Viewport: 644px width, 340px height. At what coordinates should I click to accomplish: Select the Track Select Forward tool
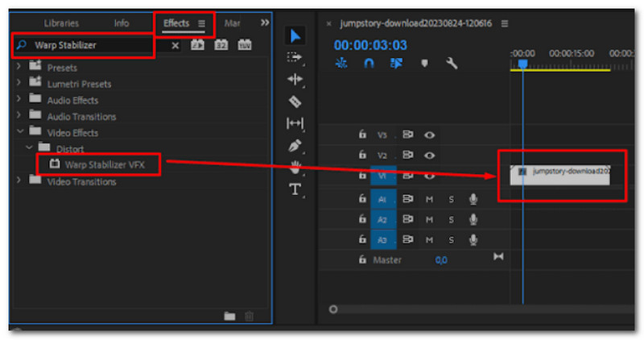point(295,57)
